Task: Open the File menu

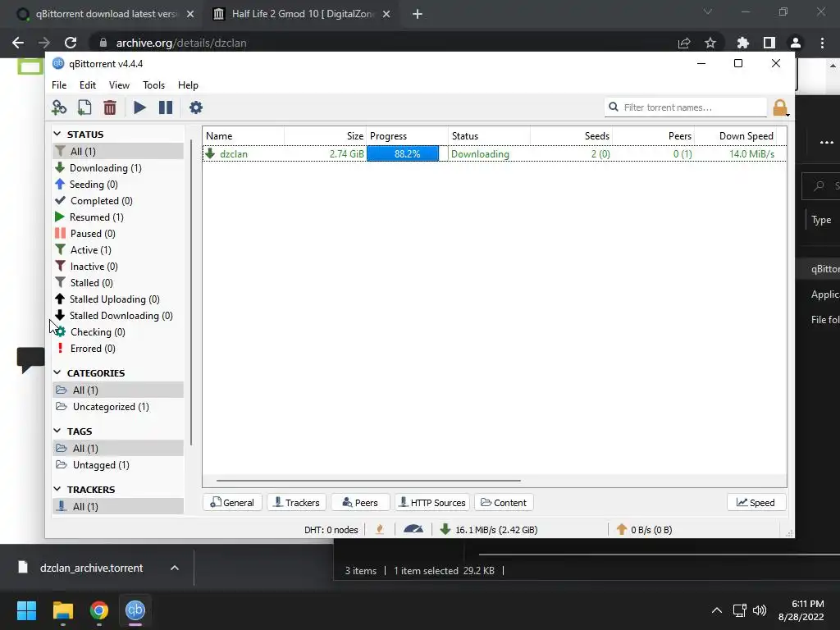Action: coord(59,85)
